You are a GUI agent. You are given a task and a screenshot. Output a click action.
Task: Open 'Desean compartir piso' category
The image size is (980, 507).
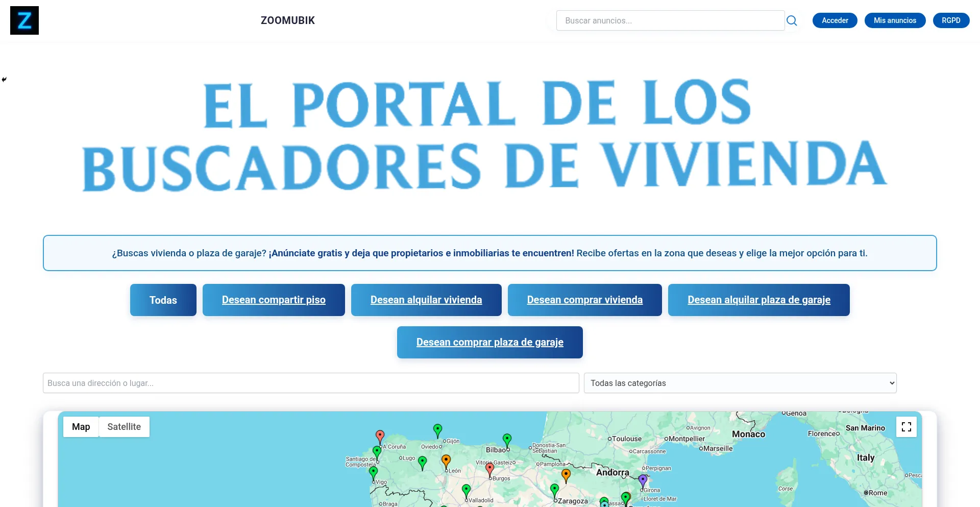(x=274, y=300)
